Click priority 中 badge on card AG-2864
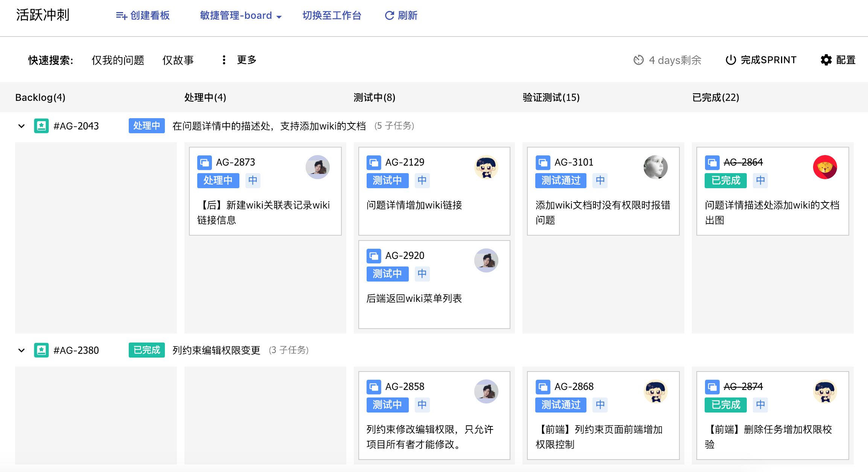 pos(760,181)
